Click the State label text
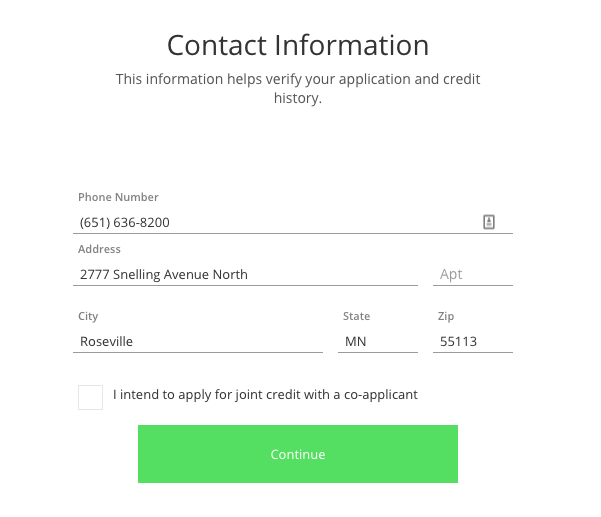The image size is (601, 517). [356, 316]
